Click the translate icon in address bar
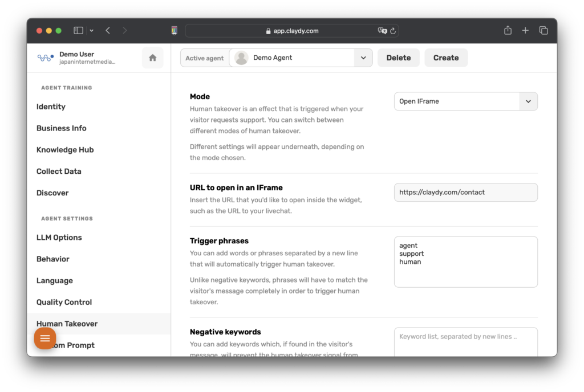 tap(382, 31)
